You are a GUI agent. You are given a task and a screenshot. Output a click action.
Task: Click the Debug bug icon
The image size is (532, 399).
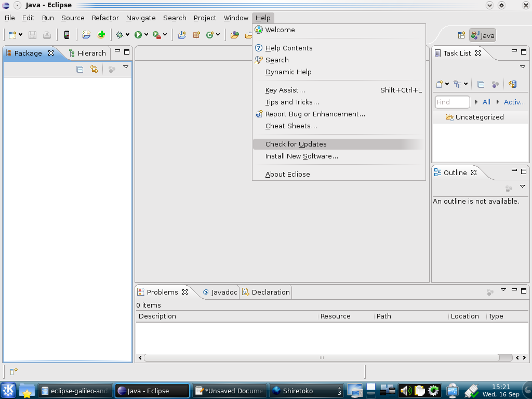click(x=119, y=35)
